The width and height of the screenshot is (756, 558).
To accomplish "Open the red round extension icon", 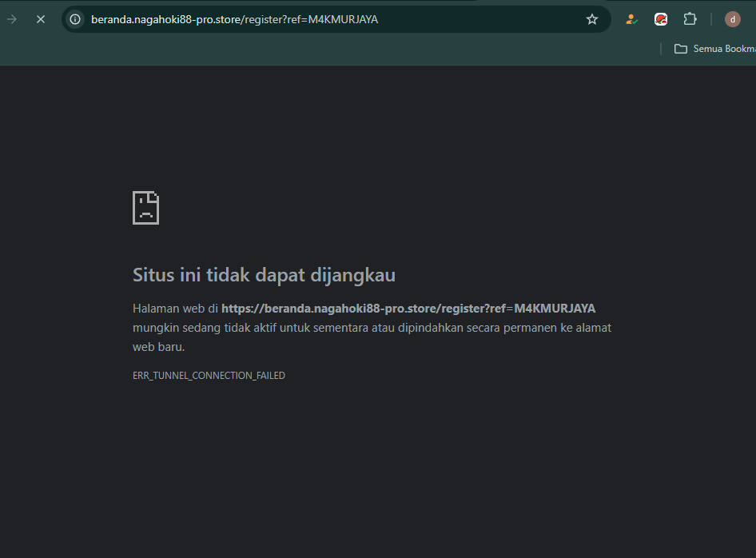I will (661, 19).
